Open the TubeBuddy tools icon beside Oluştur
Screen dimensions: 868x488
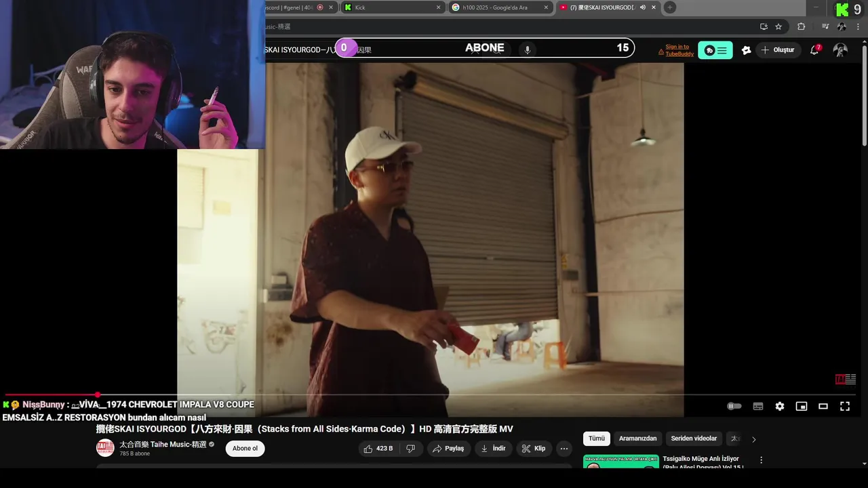[x=747, y=50]
